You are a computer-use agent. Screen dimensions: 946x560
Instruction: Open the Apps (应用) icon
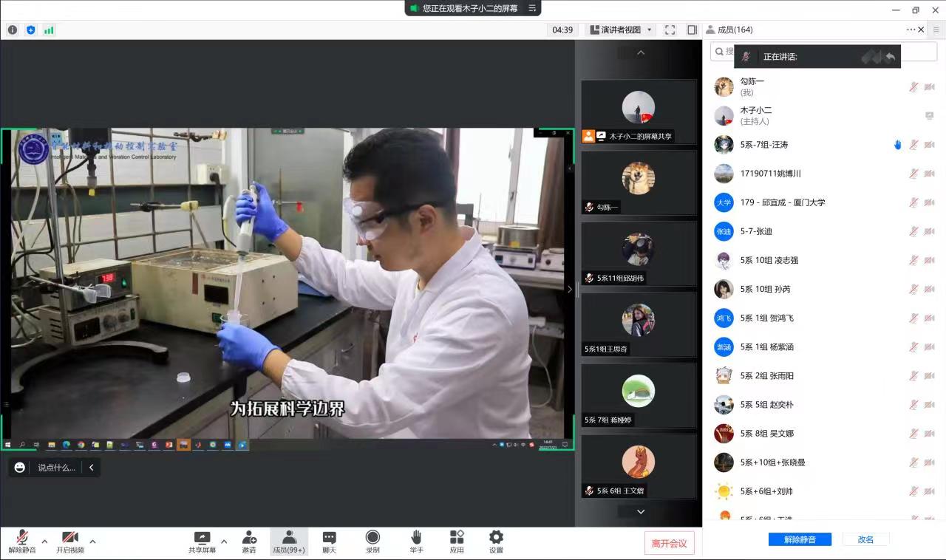[457, 542]
